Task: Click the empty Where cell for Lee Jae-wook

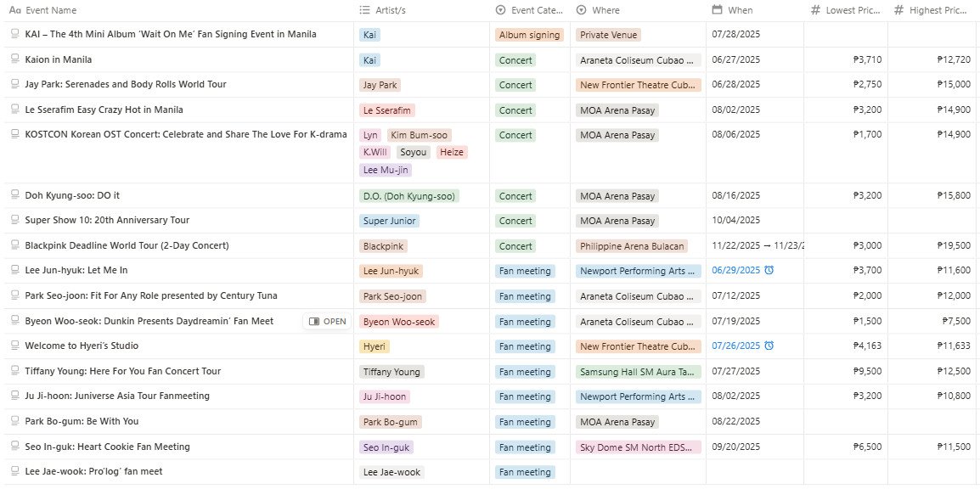Action: click(x=638, y=472)
